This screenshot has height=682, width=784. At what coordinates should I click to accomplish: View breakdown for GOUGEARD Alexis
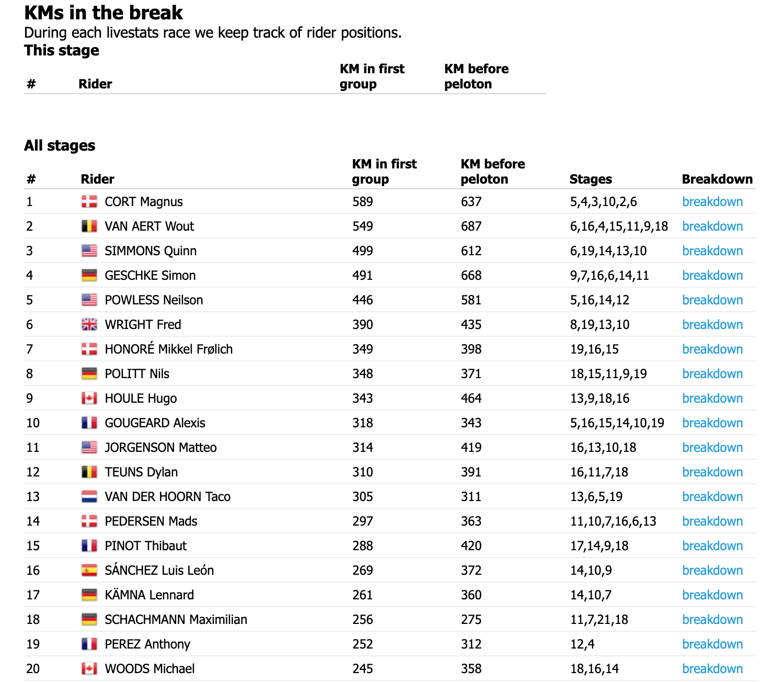coord(712,423)
